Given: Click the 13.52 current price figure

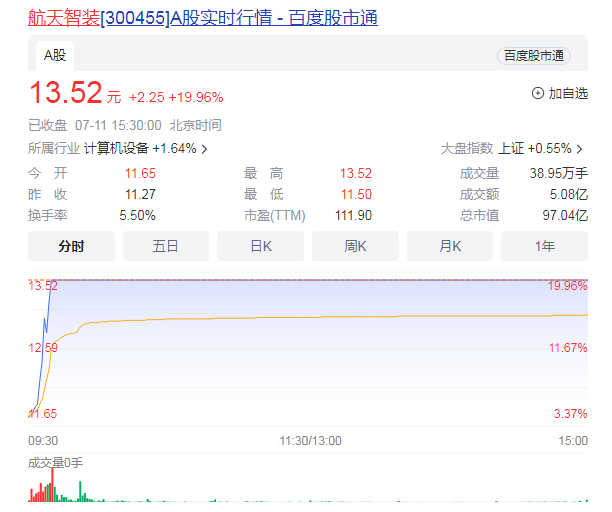Looking at the screenshot, I should pos(66,94).
